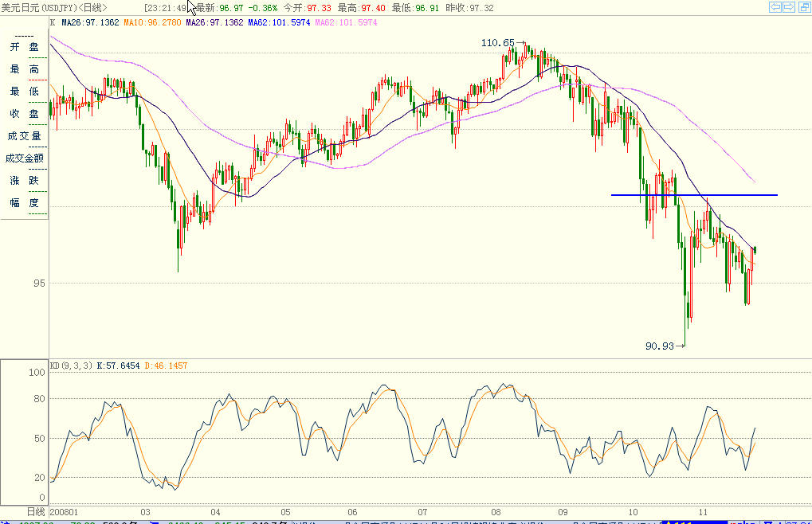Click the 今开:97.33 open value
The width and height of the screenshot is (812, 524).
tap(307, 8)
